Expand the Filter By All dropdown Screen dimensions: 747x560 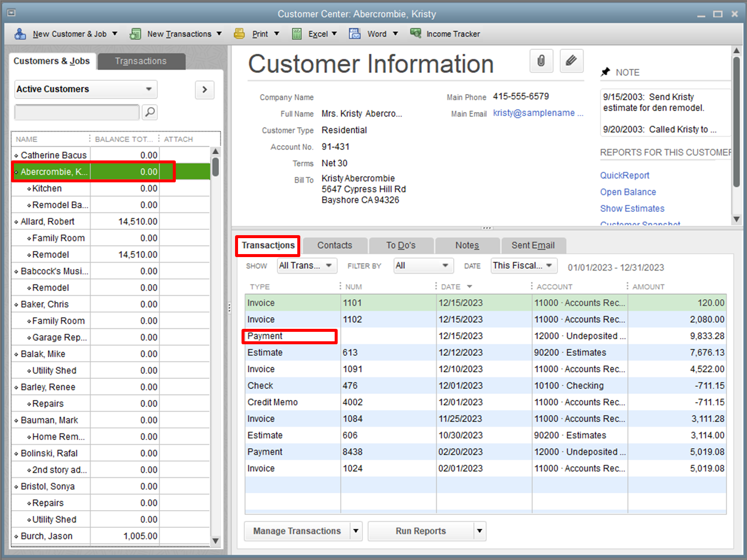pos(445,266)
